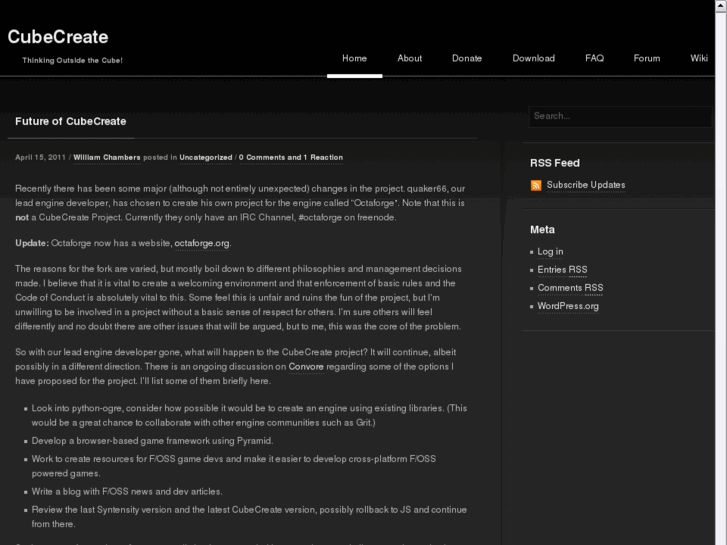Follow the octaforge.org link
This screenshot has height=545, width=727.
pos(202,244)
